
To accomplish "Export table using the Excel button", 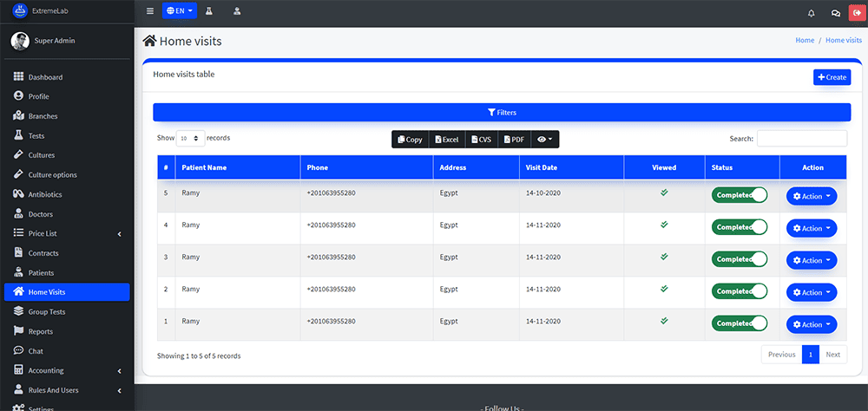I will pyautogui.click(x=446, y=139).
